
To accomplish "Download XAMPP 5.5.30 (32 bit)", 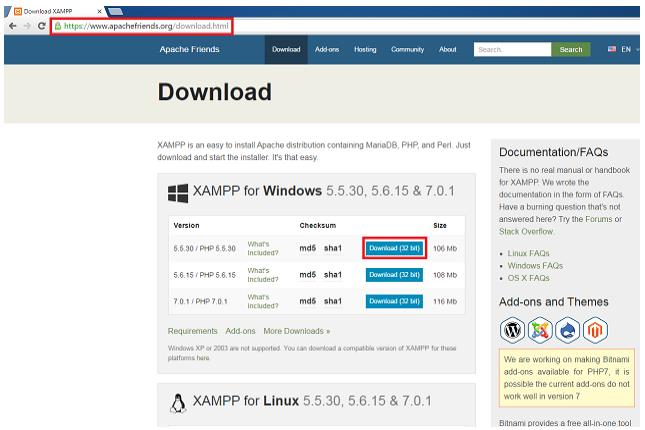I will [x=394, y=248].
